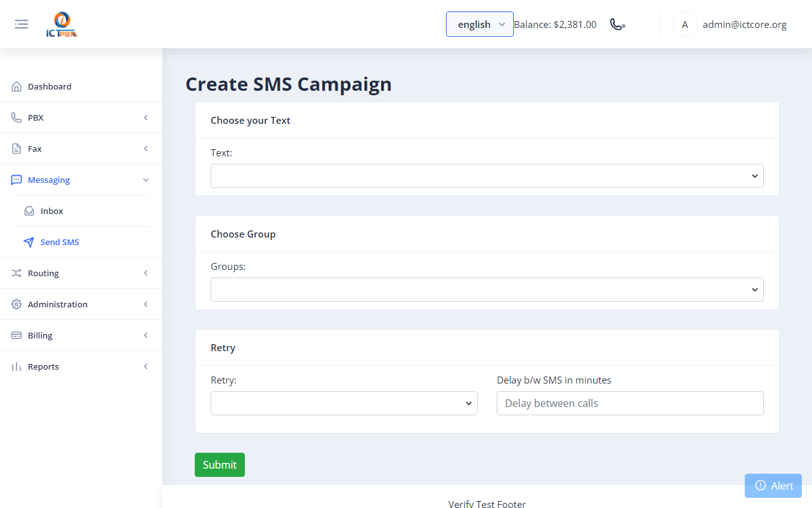Image resolution: width=812 pixels, height=508 pixels.
Task: Click the phone status icon in header
Action: point(617,24)
